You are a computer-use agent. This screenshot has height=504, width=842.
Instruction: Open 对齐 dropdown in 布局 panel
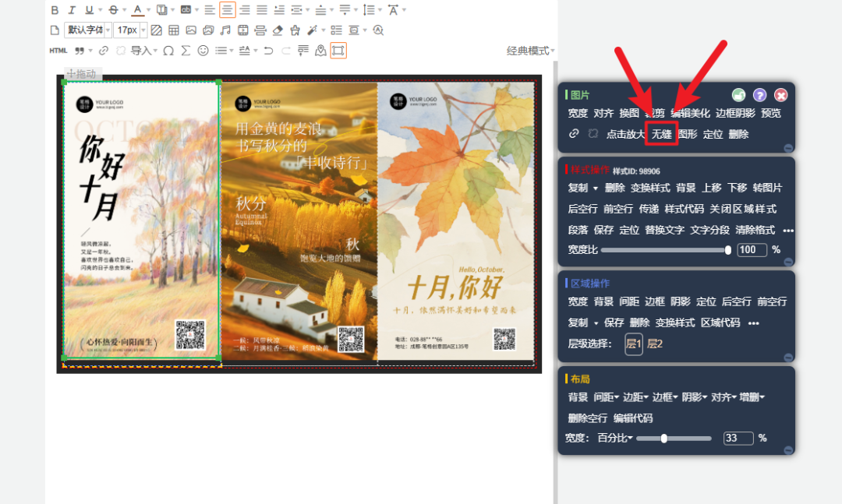click(x=723, y=397)
